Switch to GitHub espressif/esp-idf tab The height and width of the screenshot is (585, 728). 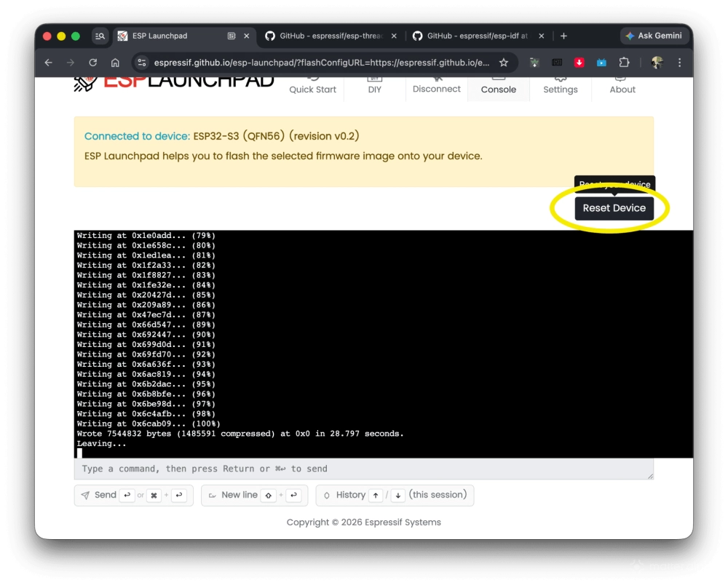pyautogui.click(x=478, y=36)
